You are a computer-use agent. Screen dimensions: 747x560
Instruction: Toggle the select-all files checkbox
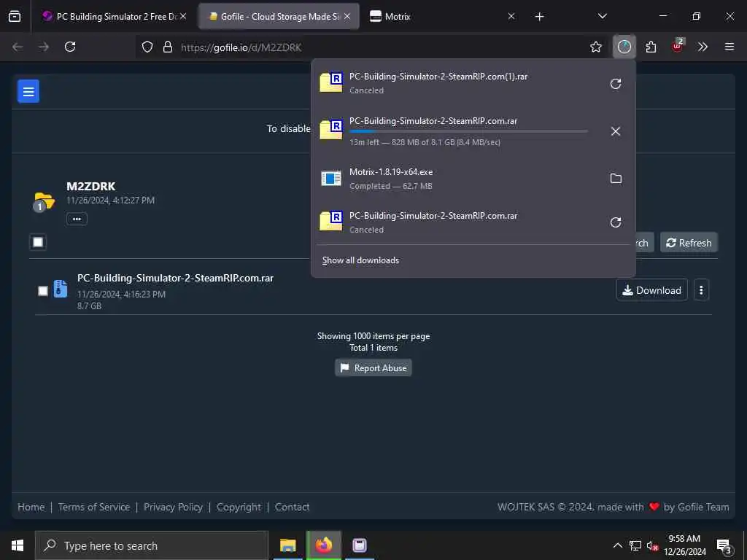click(x=38, y=242)
